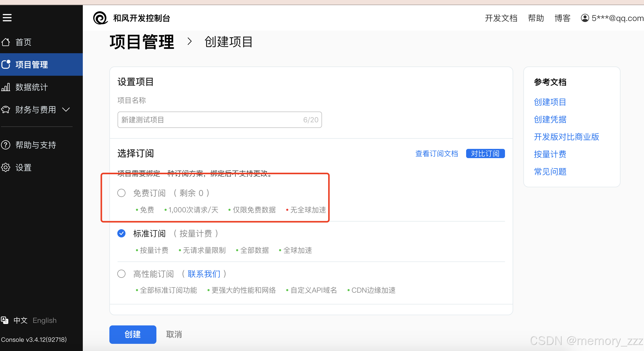This screenshot has width=644, height=351.
Task: Click the breadcrumb arrow after 项目管理
Action: tap(189, 41)
